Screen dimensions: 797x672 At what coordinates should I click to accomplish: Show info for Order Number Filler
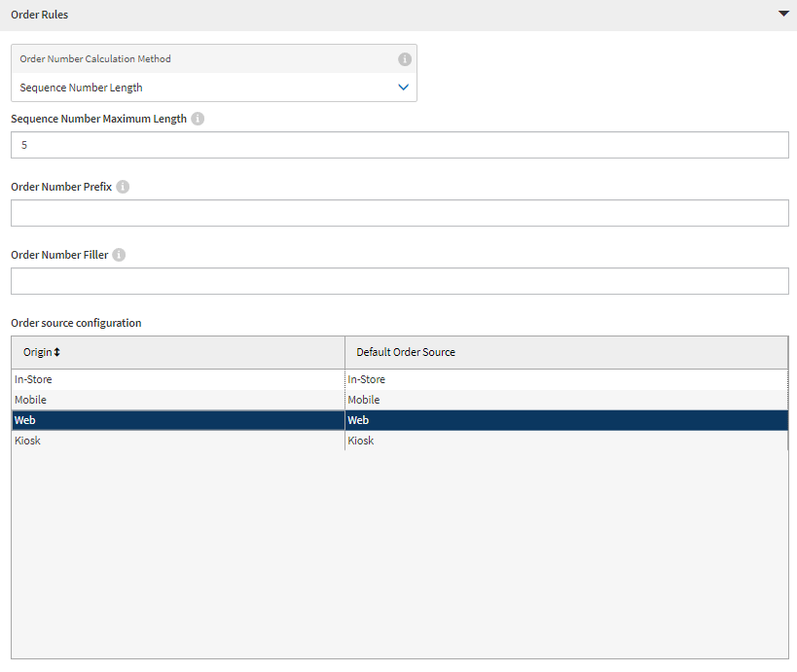coord(119,255)
